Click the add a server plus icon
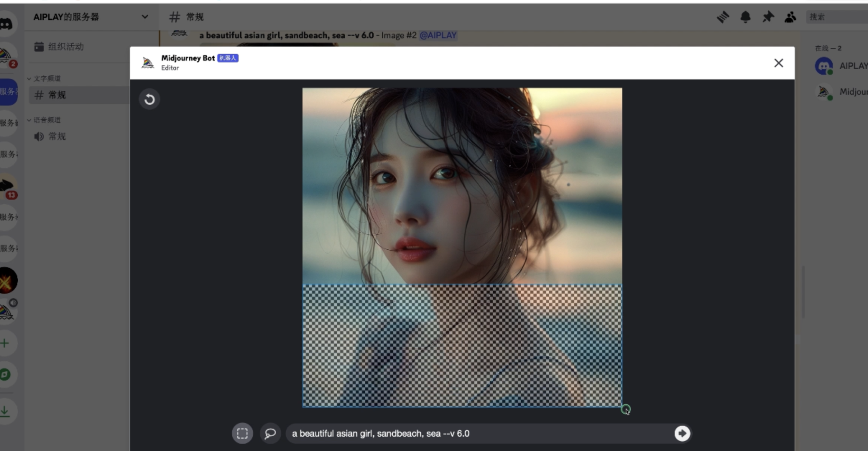Viewport: 868px width, 451px height. pyautogui.click(x=5, y=343)
